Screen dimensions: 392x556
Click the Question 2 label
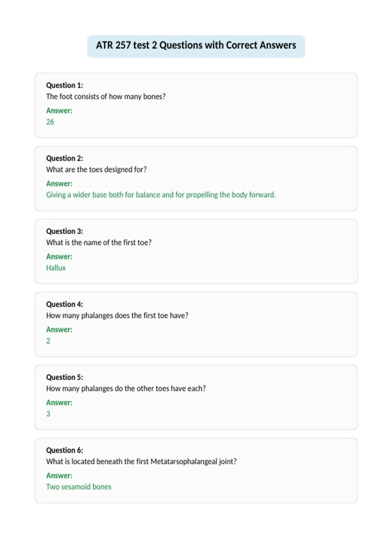click(x=65, y=158)
